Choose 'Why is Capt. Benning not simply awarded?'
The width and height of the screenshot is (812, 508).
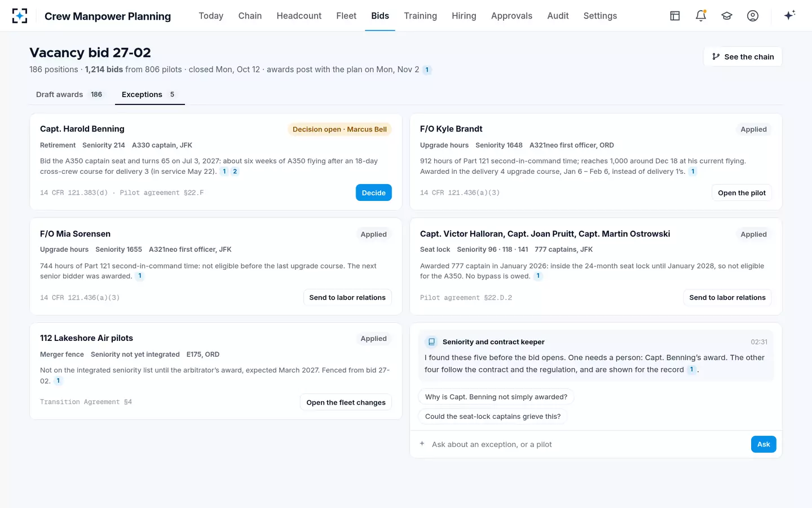pos(496,397)
